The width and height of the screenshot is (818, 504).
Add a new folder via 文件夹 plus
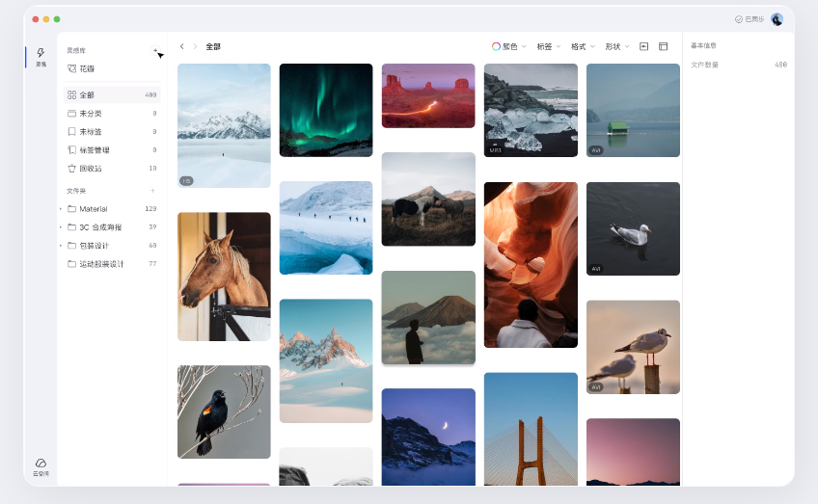click(x=152, y=191)
